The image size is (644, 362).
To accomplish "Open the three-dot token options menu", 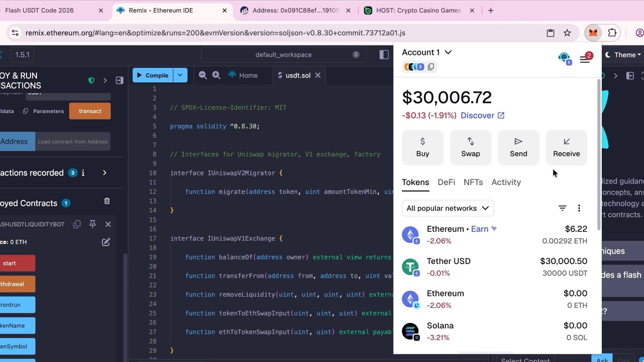I will [x=579, y=208].
